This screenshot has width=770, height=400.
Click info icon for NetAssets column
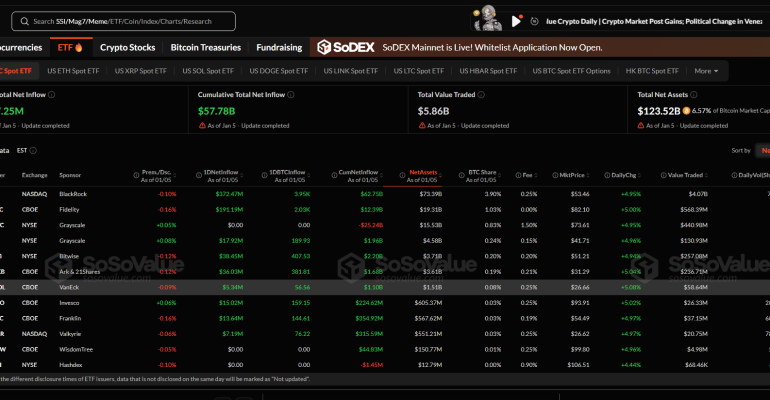click(x=402, y=175)
